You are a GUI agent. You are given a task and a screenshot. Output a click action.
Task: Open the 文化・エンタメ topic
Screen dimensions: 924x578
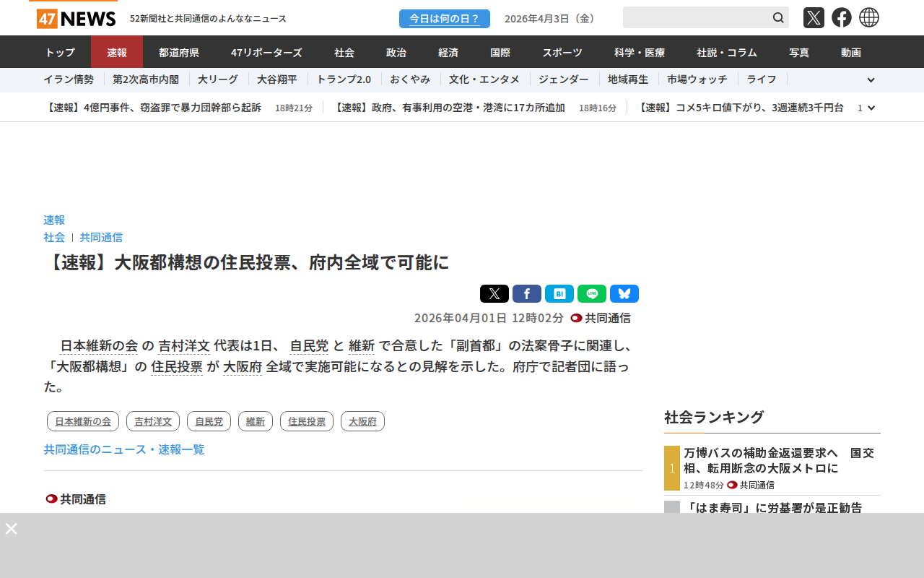click(484, 79)
